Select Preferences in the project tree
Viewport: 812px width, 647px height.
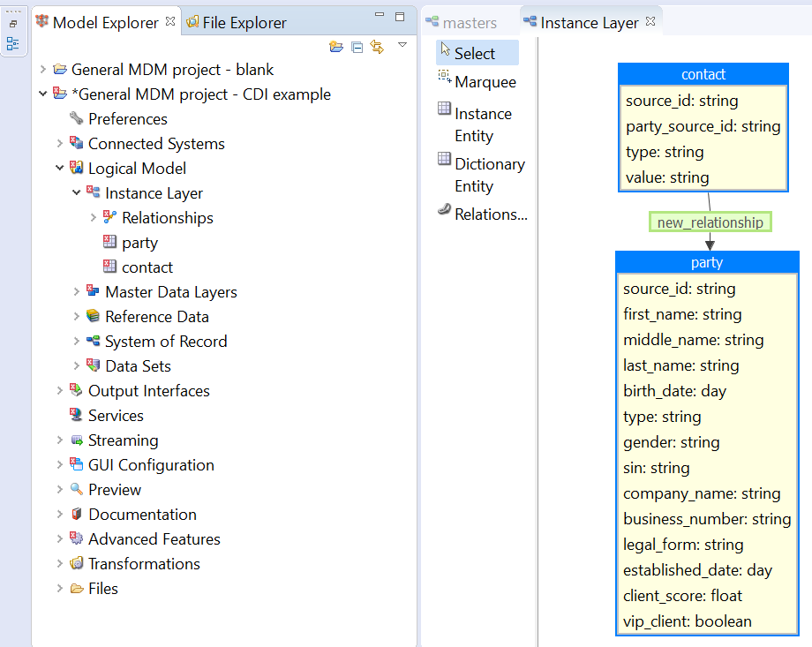point(127,119)
